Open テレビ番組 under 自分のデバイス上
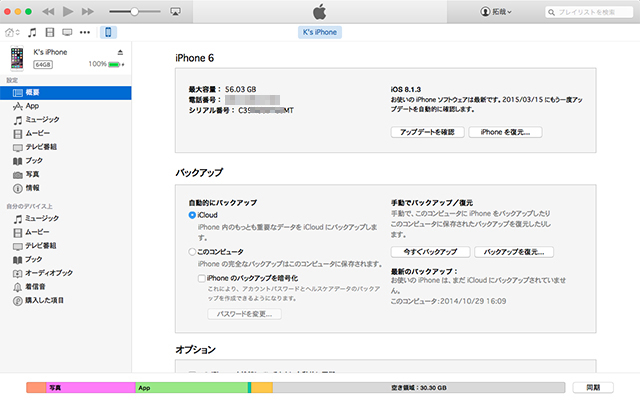Viewport: 640px width, 402px height. (66, 246)
